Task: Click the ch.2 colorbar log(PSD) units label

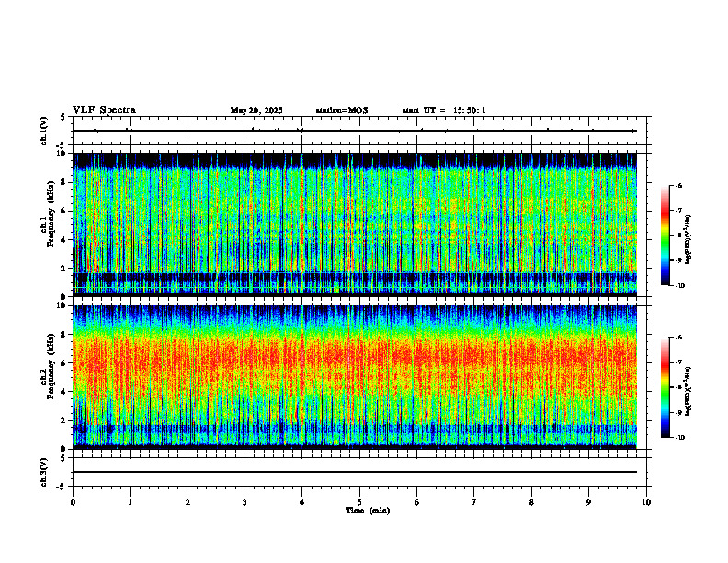Action: (688, 391)
